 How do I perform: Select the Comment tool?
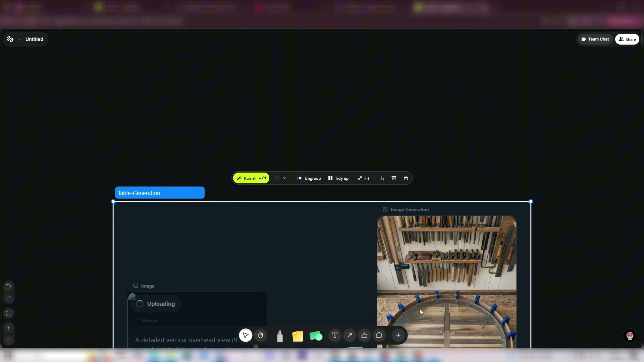pyautogui.click(x=379, y=336)
